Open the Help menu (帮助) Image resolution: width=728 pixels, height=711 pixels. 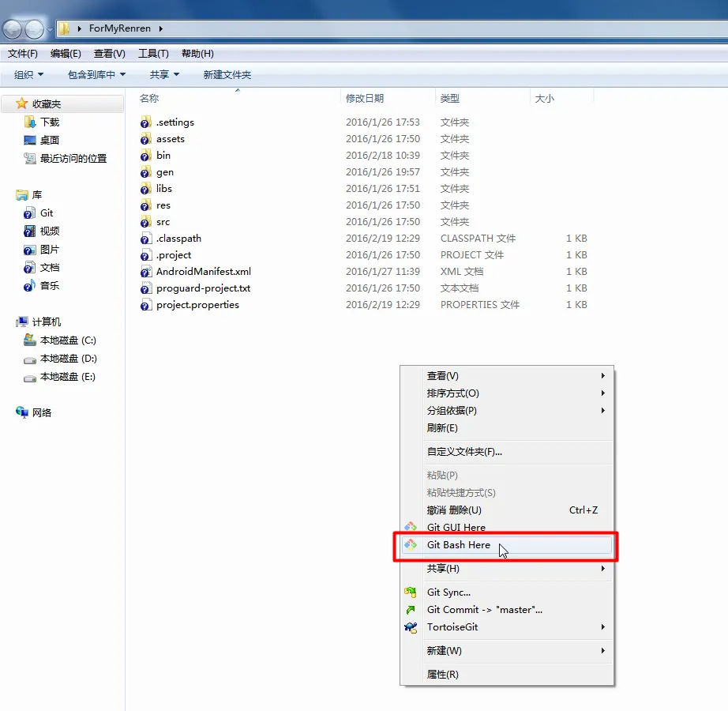coord(197,54)
